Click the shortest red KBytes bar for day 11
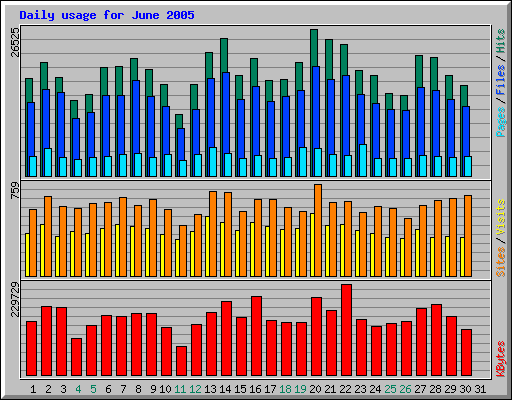This screenshot has width=512, height=400. 181,361
